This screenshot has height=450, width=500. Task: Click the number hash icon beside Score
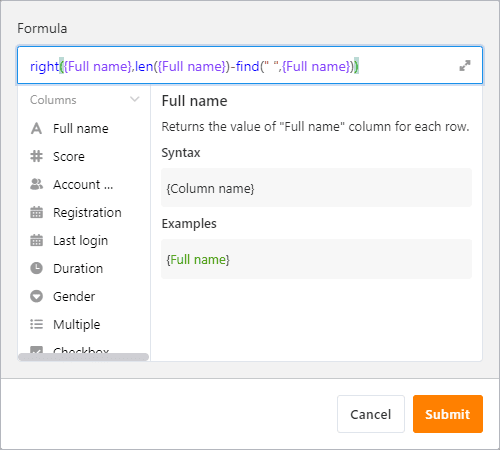(36, 156)
